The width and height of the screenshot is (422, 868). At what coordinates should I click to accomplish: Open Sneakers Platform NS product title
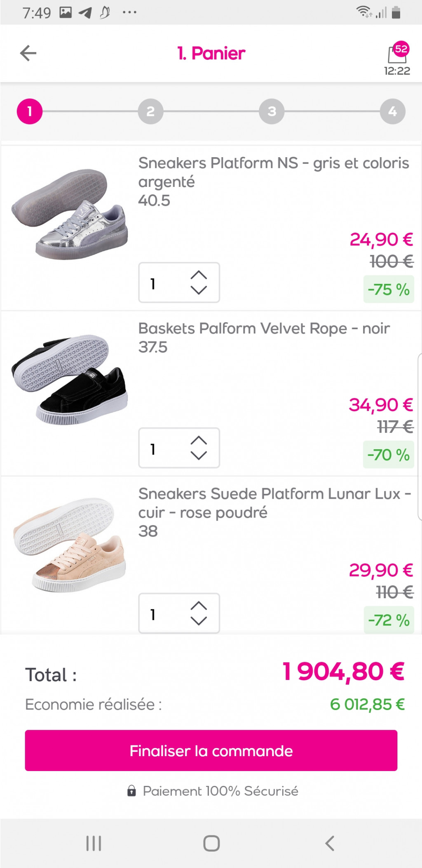(x=273, y=172)
